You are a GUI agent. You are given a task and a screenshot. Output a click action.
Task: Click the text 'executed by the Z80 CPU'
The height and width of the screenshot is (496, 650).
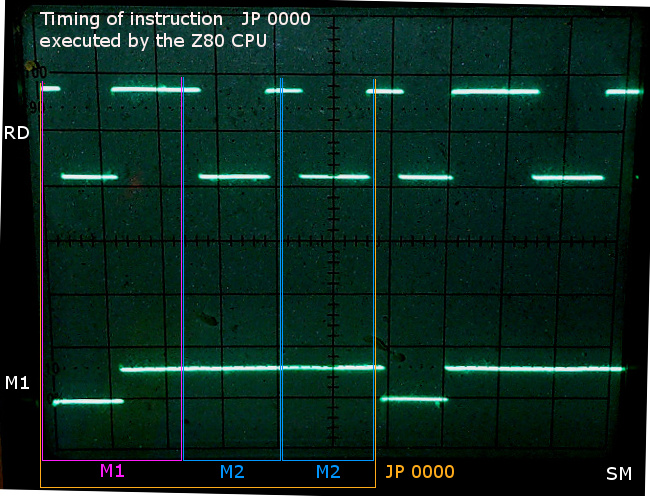click(x=153, y=41)
